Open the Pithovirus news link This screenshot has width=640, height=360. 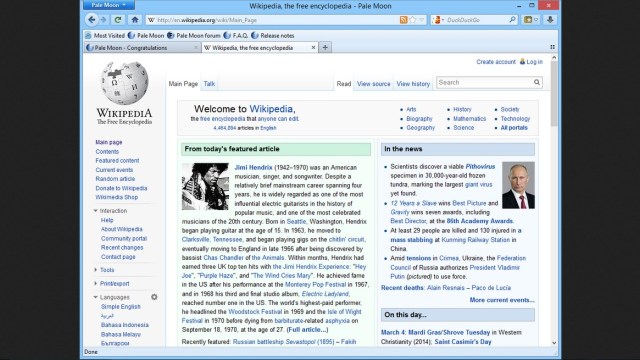tap(480, 167)
